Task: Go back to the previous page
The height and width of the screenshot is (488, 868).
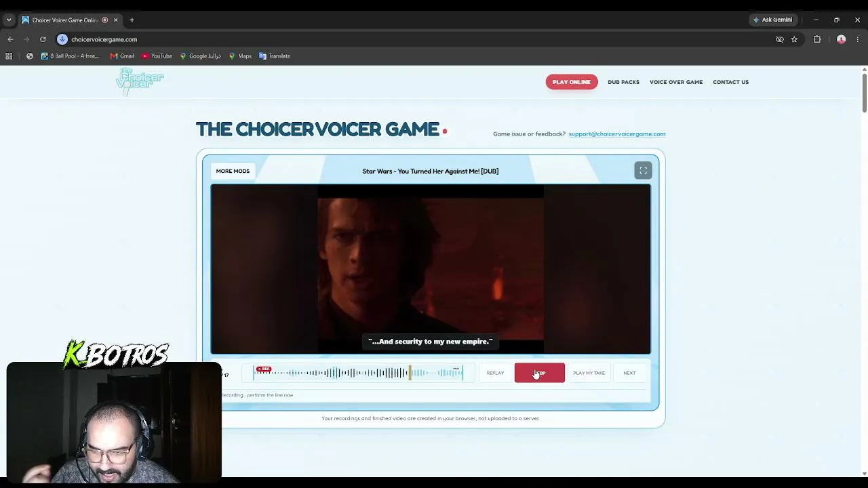Action: coord(10,39)
